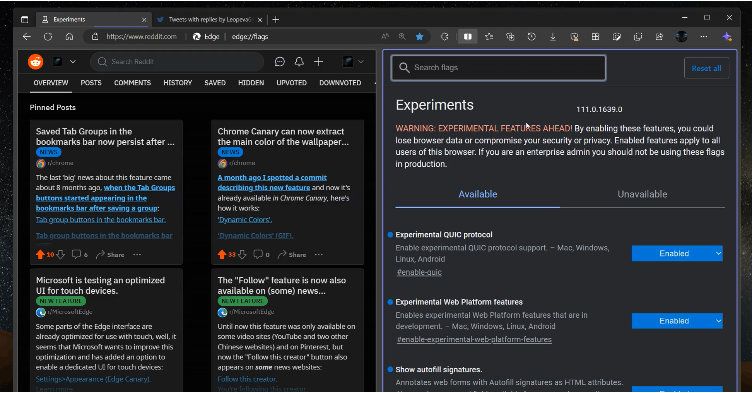Open 'Tab group buttons in the bookmarks bar.' link
This screenshot has width=752, height=393.
[101, 220]
